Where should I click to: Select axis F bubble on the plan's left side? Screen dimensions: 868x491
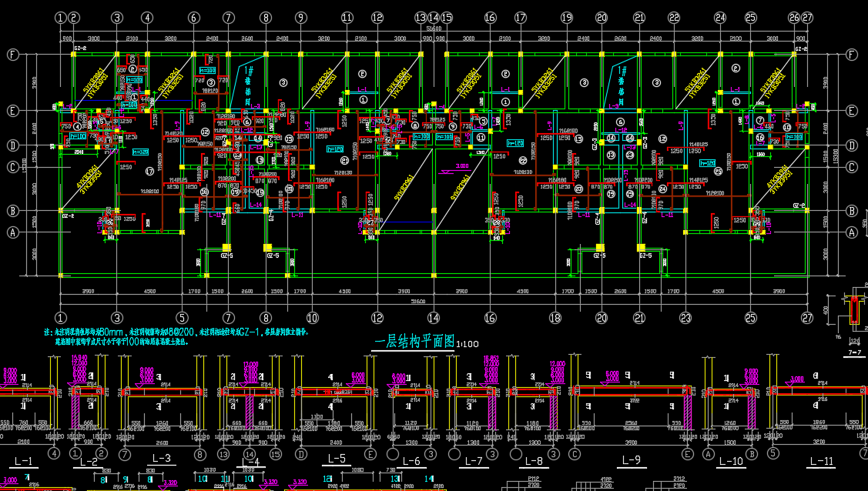point(13,54)
